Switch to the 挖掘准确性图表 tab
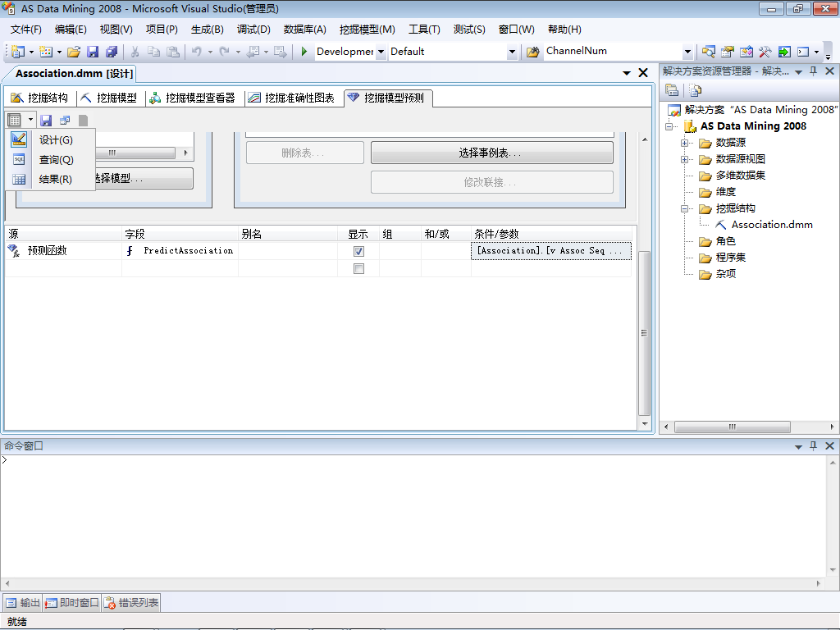The width and height of the screenshot is (840, 630). (293, 98)
